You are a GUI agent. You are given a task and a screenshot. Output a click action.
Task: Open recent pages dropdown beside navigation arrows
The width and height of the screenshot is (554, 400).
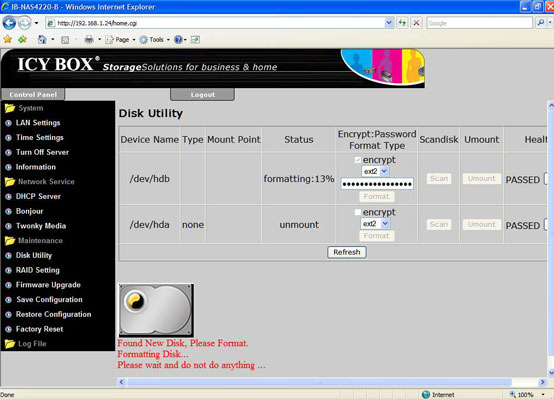[36, 23]
